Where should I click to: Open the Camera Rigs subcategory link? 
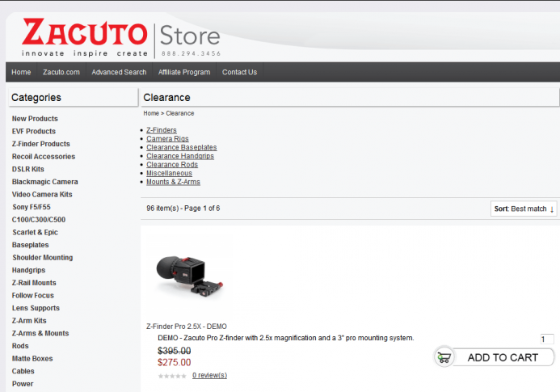167,139
